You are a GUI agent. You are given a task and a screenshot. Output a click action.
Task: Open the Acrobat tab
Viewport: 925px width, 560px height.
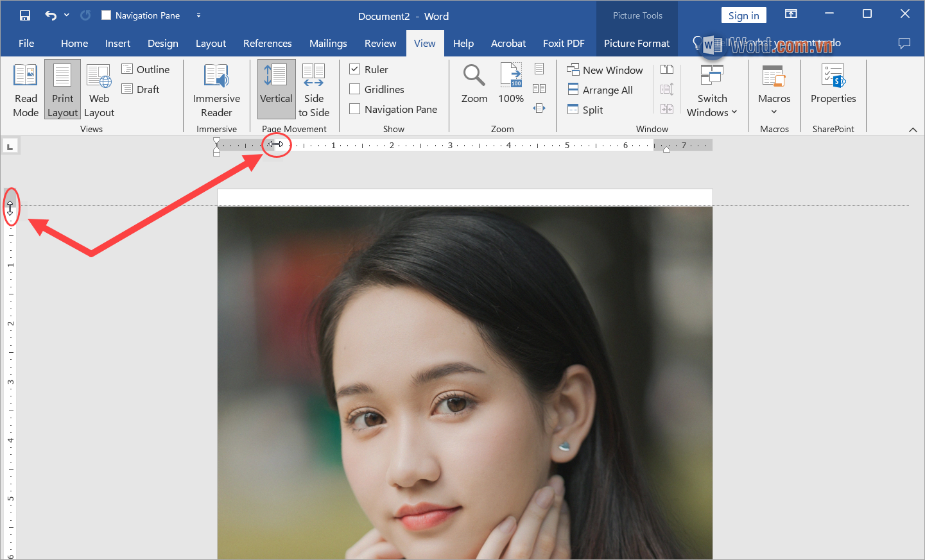click(x=508, y=43)
